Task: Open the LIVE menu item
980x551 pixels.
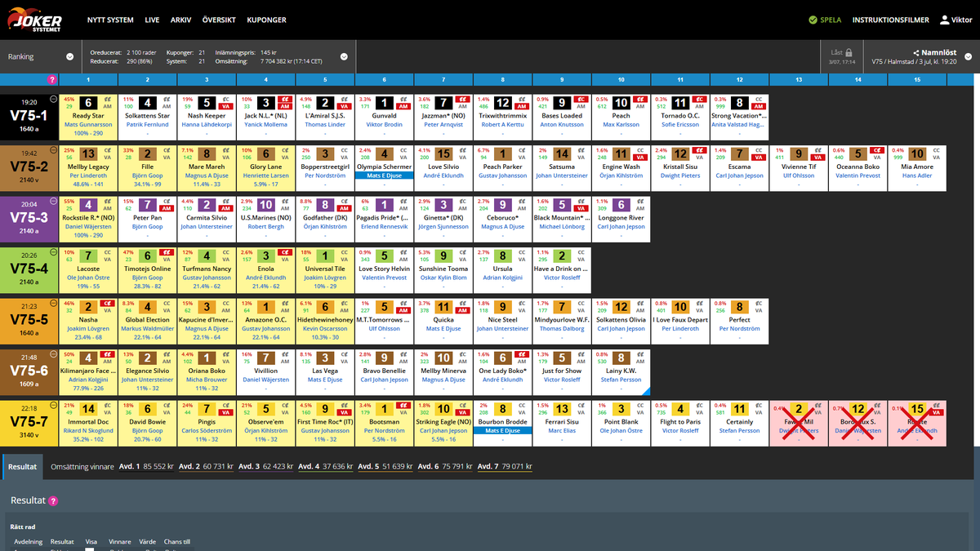Action: pos(152,20)
